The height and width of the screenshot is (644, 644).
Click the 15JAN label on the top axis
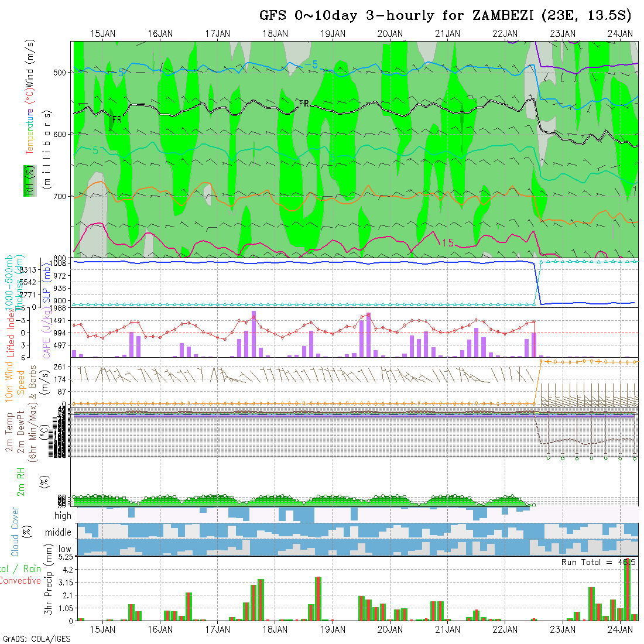[103, 33]
